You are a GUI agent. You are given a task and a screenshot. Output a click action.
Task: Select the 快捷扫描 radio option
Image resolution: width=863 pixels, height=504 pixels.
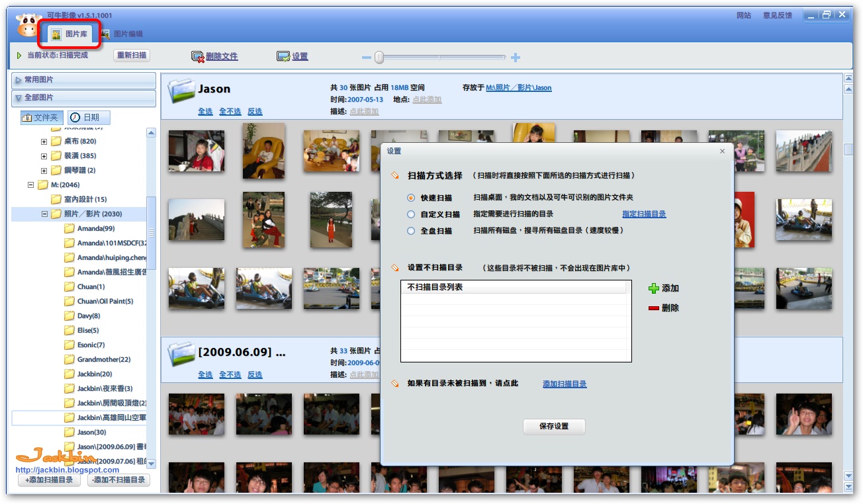(x=411, y=198)
